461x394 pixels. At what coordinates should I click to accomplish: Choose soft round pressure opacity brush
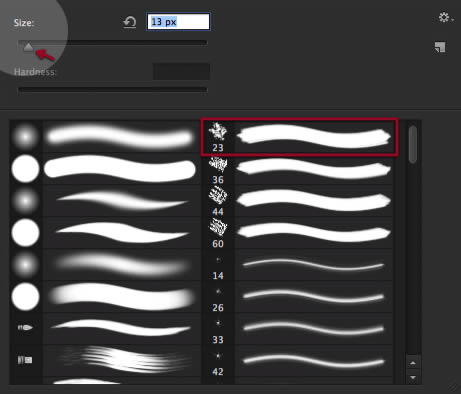[25, 265]
